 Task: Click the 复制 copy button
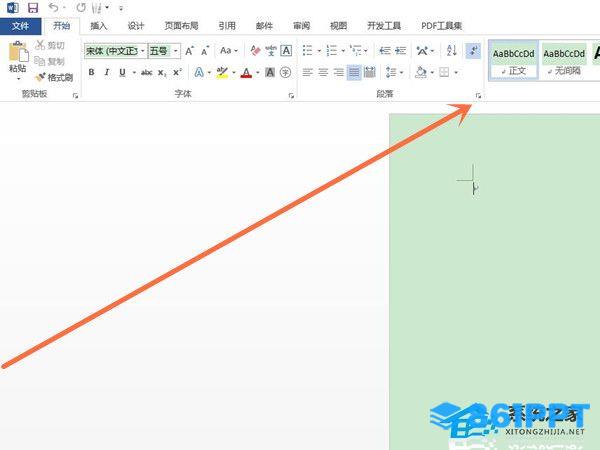point(50,61)
